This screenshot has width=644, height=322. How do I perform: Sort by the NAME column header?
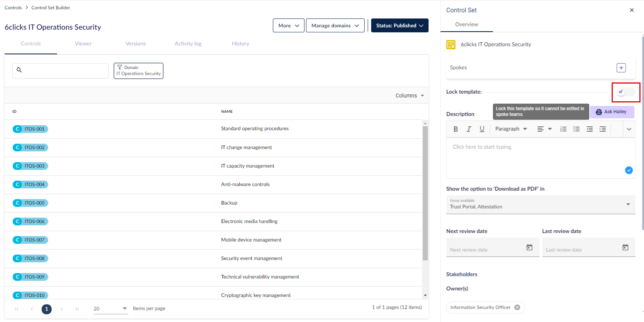[227, 112]
